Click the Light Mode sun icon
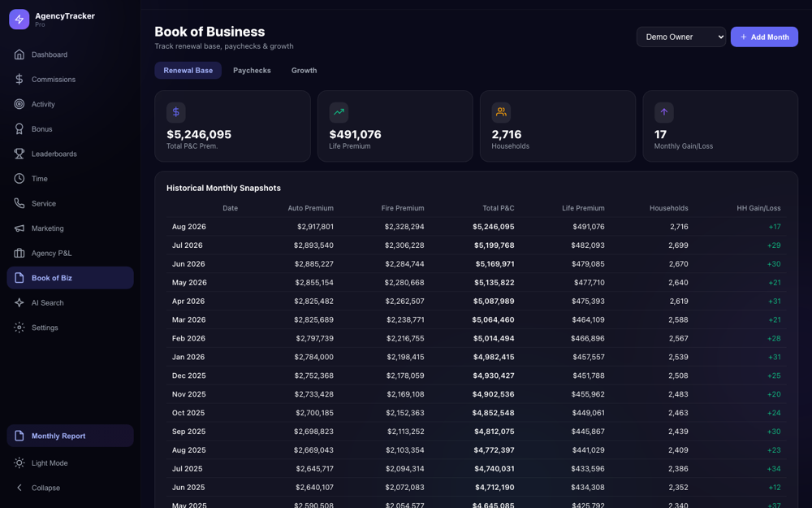The image size is (812, 508). pos(19,463)
